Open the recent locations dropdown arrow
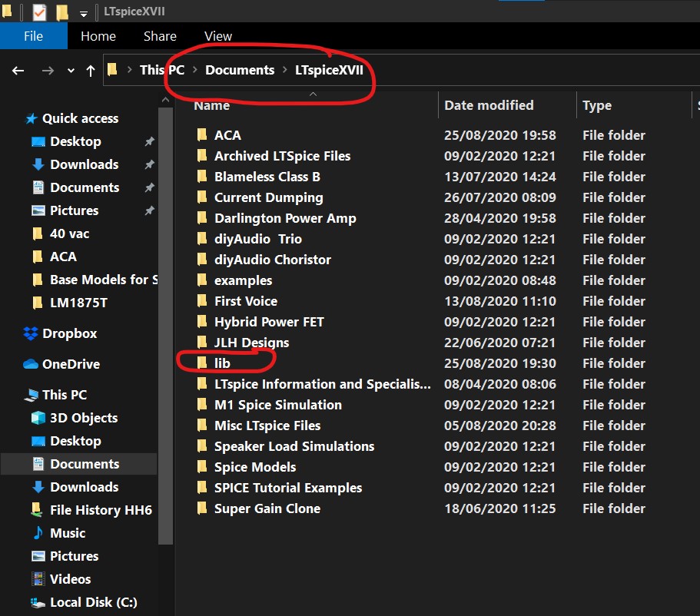700x616 pixels. 71,71
